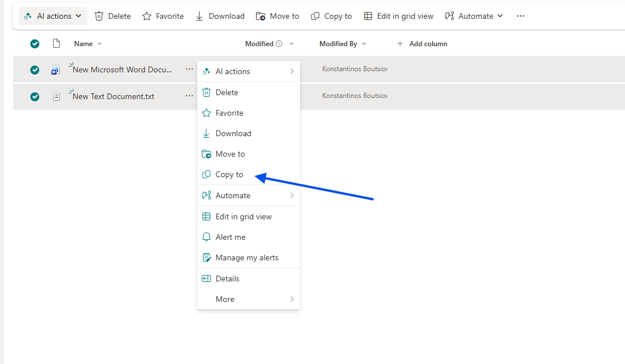625x364 pixels.
Task: Click the Details pane icon in context menu
Action: pos(206,279)
